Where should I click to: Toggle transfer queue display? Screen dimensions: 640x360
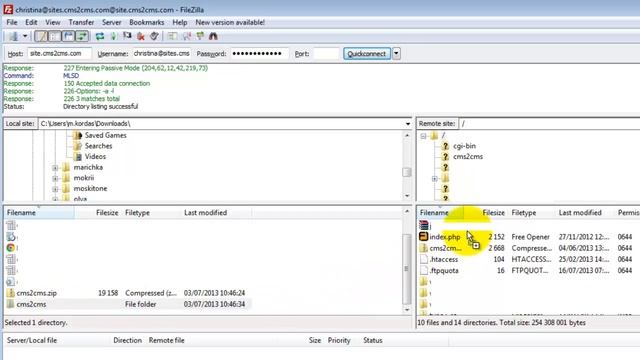click(x=82, y=36)
